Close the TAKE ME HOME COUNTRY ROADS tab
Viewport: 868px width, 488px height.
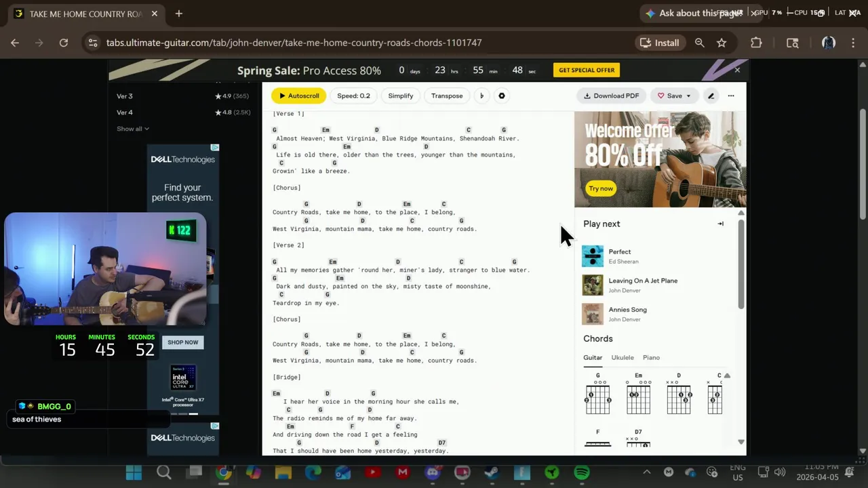tap(155, 14)
